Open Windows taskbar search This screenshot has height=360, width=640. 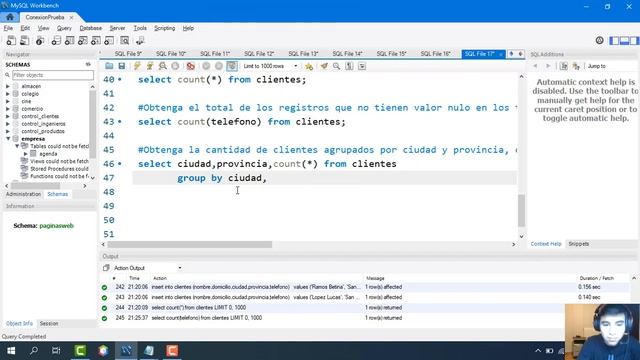click(x=34, y=351)
